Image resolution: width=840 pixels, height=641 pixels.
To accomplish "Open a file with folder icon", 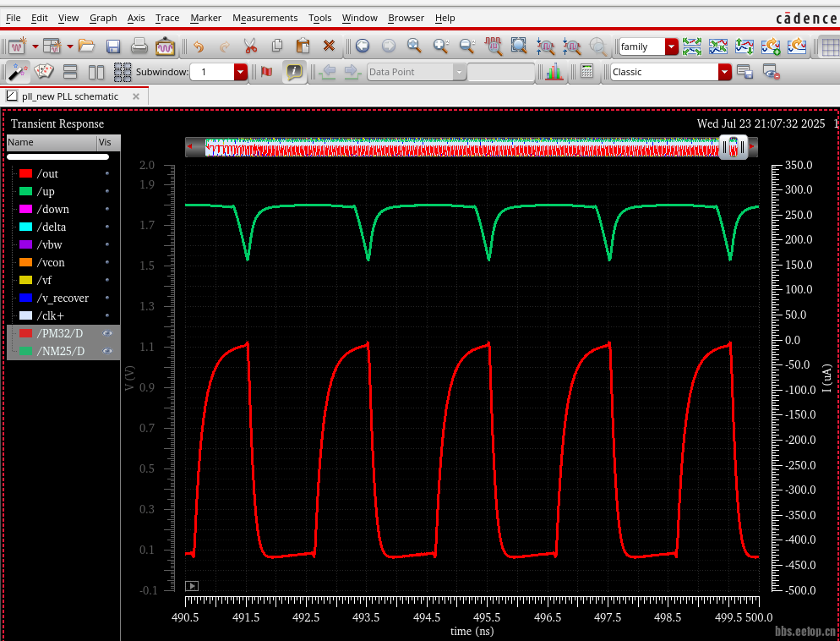I will pyautogui.click(x=86, y=47).
